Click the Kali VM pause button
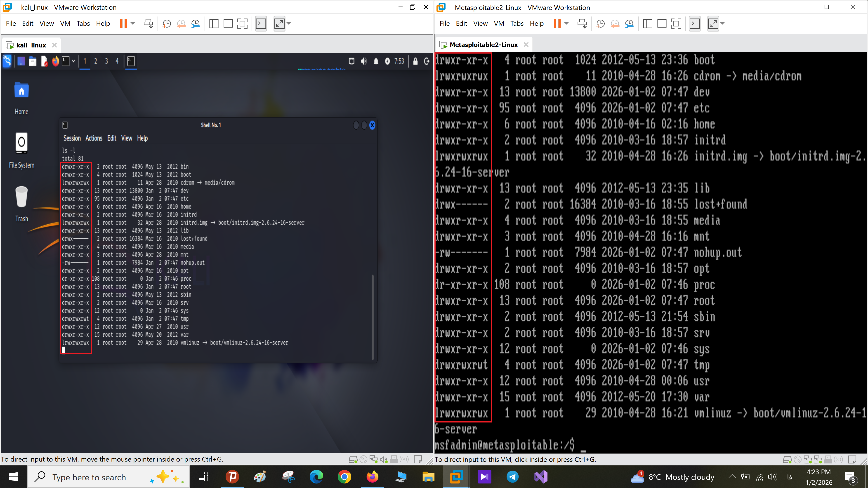 pos(123,23)
